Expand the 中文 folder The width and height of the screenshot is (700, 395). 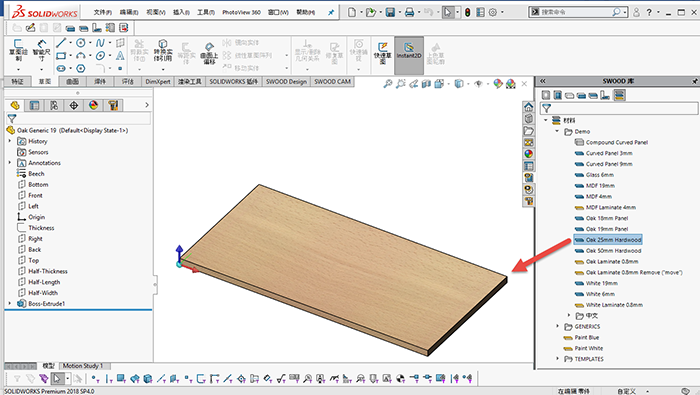pos(569,315)
